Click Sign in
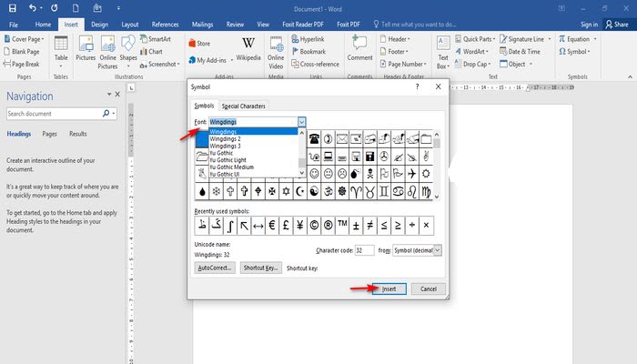 [589, 25]
